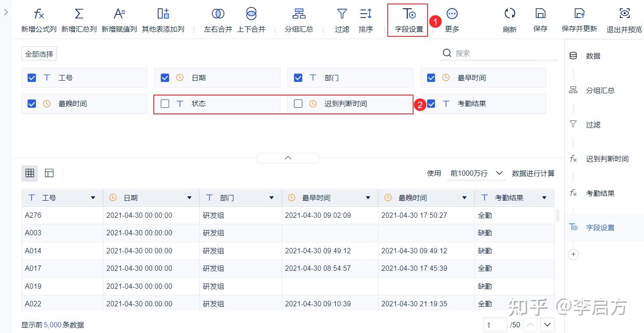This screenshot has height=333, width=644.
Task: Uncheck the 日期 field checkbox
Action: point(165,78)
